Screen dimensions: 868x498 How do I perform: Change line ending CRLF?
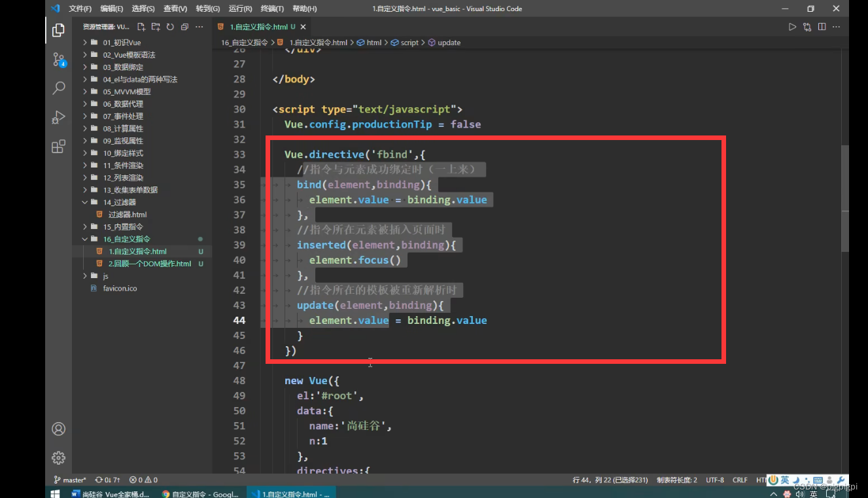coord(740,480)
